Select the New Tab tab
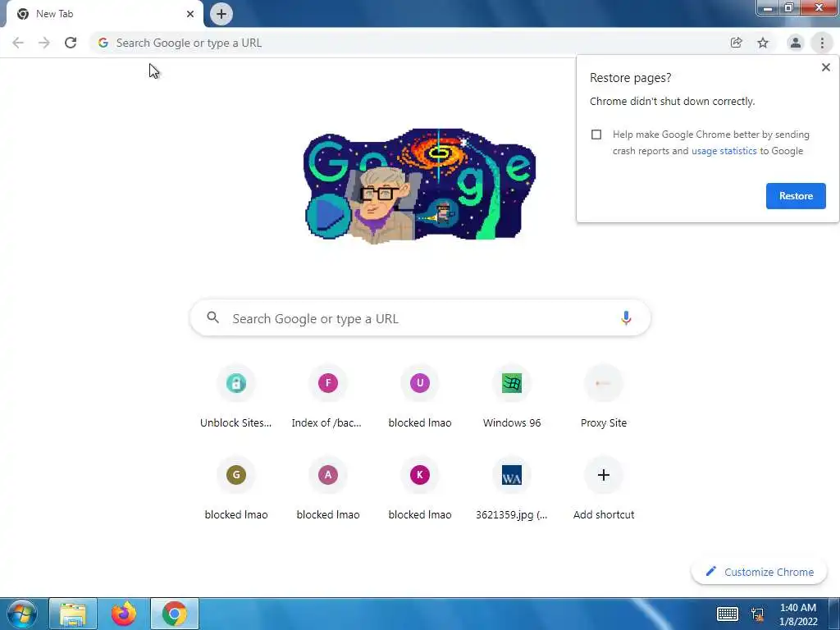This screenshot has height=630, width=840. (104, 14)
